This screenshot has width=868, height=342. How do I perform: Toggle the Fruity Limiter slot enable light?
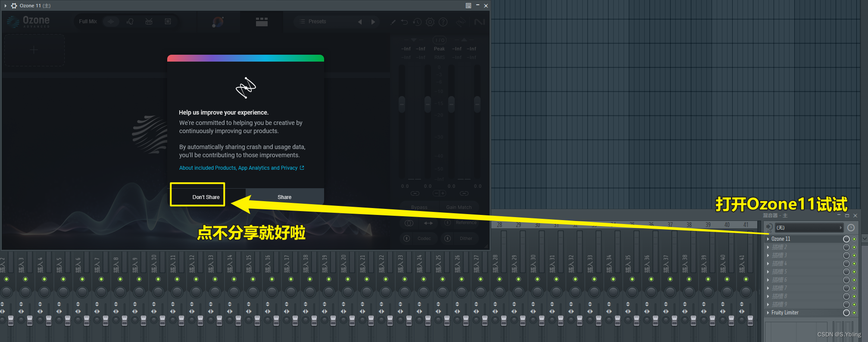(x=854, y=313)
